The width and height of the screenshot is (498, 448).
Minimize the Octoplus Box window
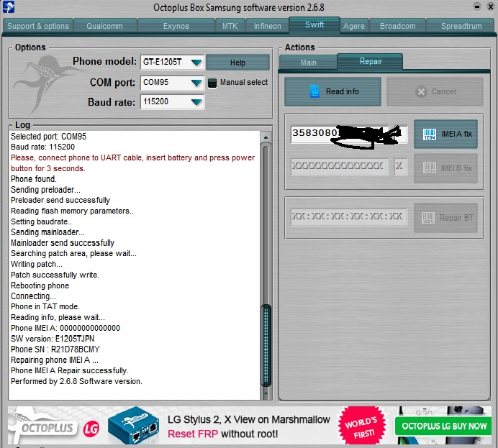click(x=476, y=6)
